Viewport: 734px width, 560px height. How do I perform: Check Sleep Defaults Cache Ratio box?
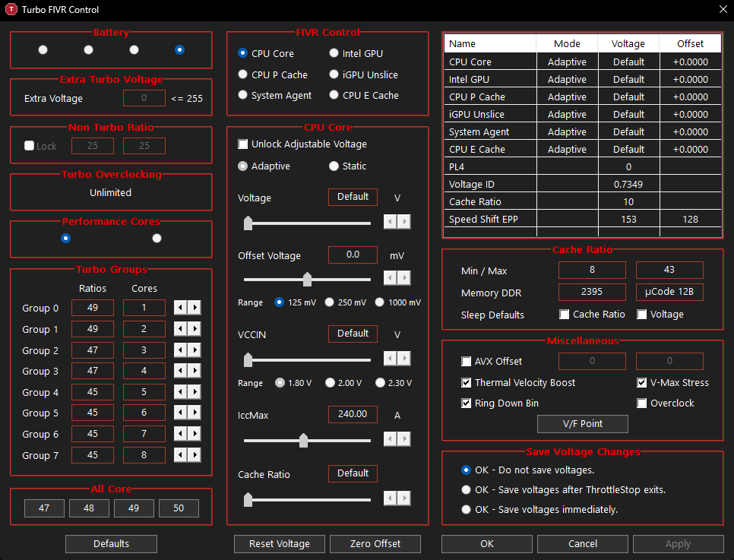[x=565, y=314]
